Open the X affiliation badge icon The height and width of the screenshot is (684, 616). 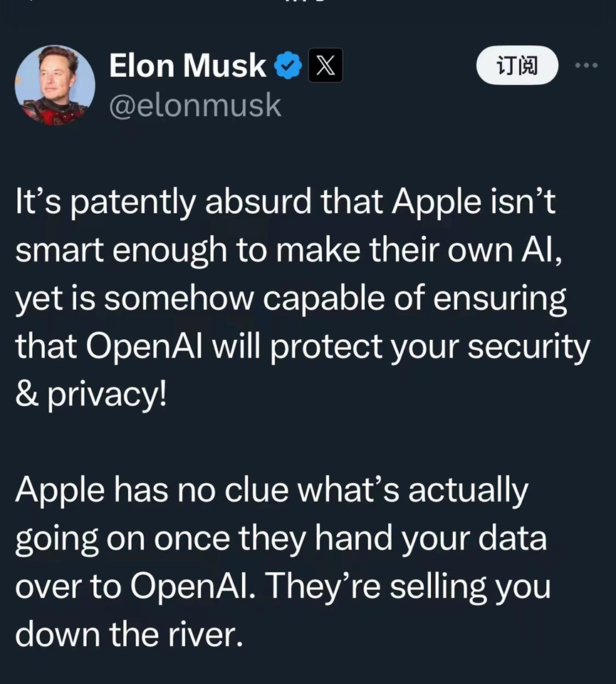pyautogui.click(x=325, y=66)
